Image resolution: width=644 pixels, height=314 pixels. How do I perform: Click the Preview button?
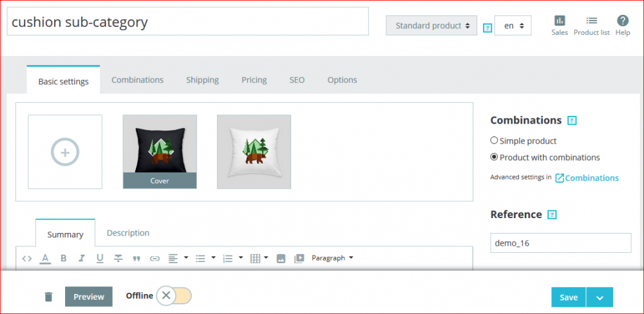89,297
